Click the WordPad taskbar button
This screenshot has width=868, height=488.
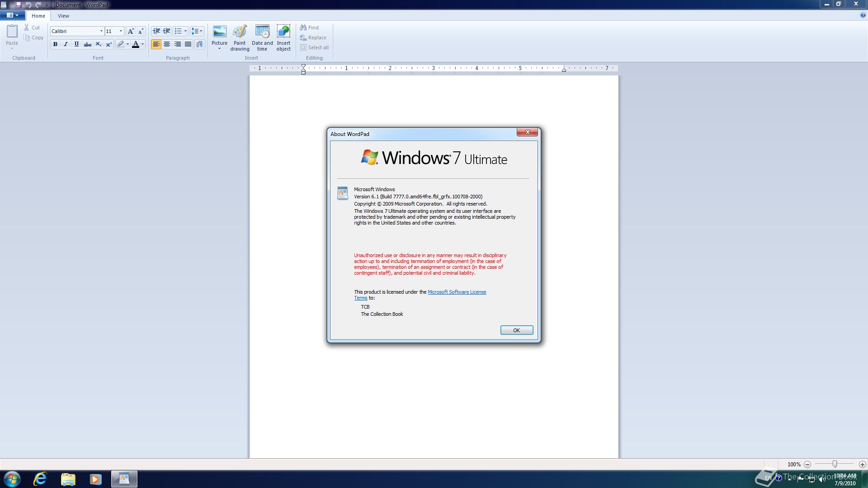[x=124, y=479]
